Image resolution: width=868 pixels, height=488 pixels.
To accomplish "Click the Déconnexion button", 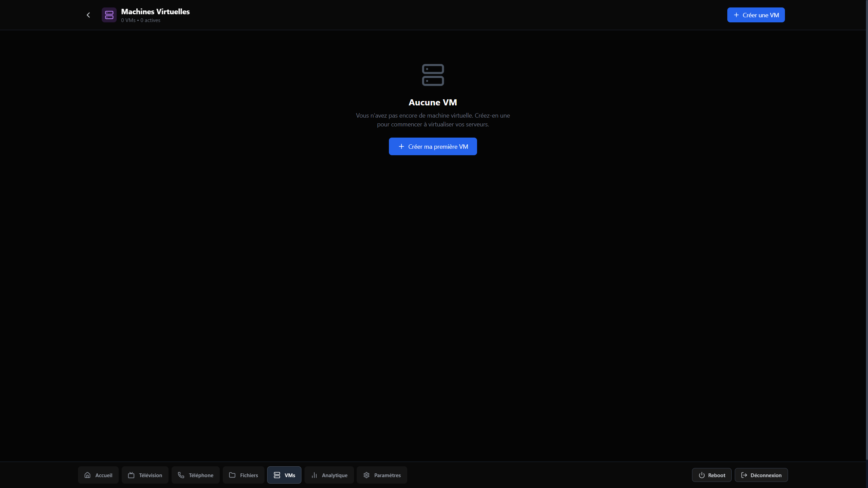I will [761, 475].
